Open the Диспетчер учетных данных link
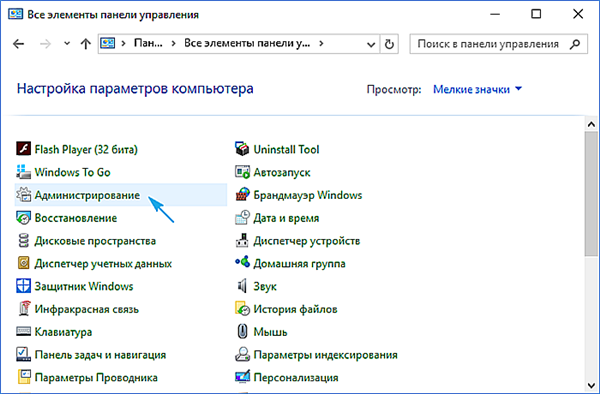The width and height of the screenshot is (600, 394). point(103,264)
